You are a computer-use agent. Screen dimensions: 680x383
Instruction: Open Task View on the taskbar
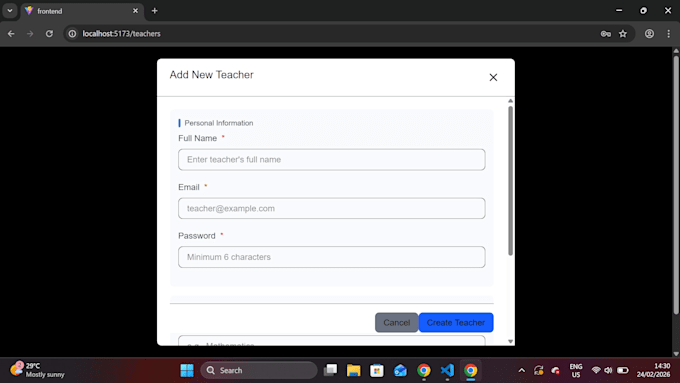(x=330, y=370)
